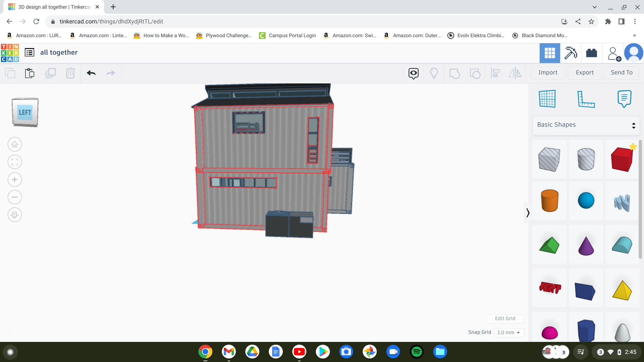The height and width of the screenshot is (362, 644).
Task: Open the design properties list menu
Action: click(29, 52)
